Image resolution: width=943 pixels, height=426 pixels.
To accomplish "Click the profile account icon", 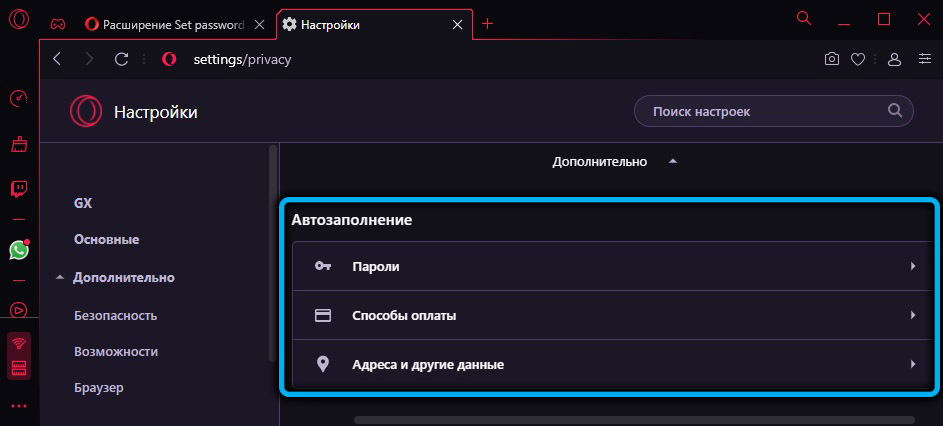I will (894, 59).
